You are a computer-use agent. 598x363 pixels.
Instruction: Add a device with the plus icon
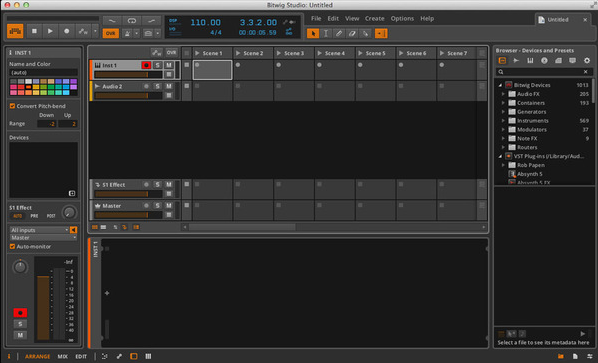72,193
